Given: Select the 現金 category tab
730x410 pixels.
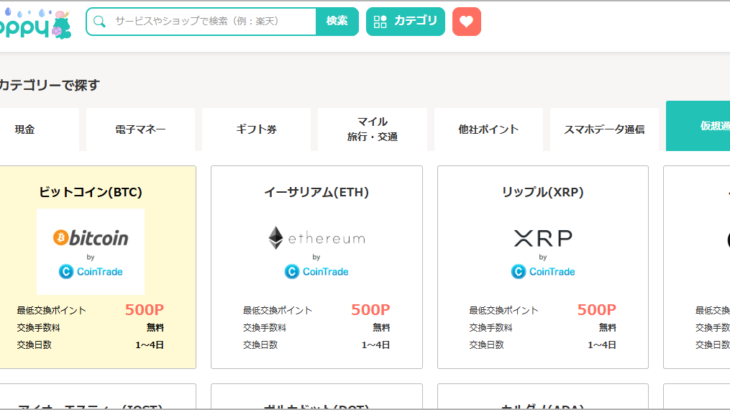Looking at the screenshot, I should [39, 129].
